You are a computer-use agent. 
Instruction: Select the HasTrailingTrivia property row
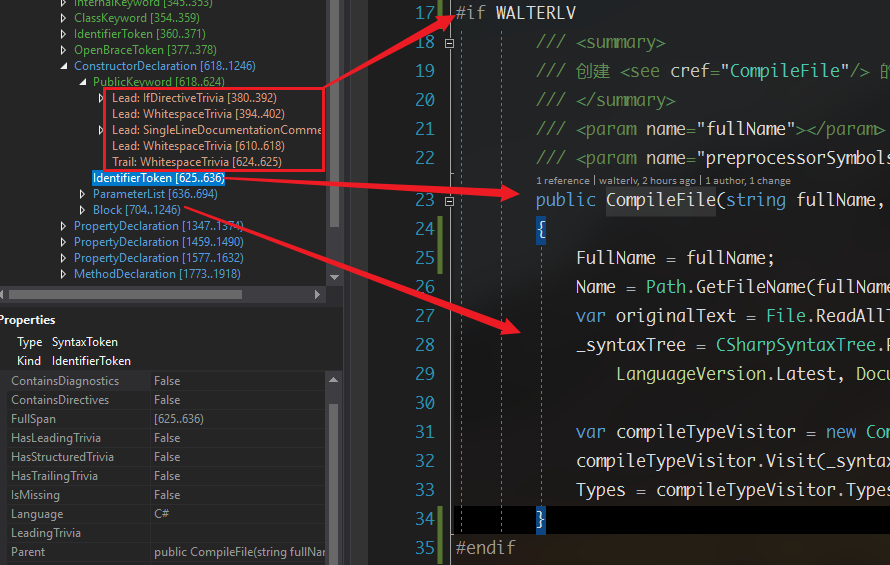(165, 476)
